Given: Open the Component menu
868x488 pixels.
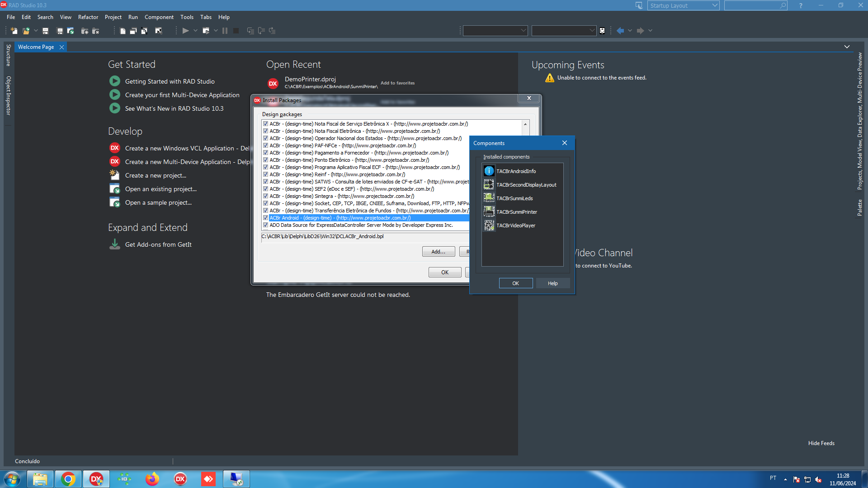Looking at the screenshot, I should (x=159, y=17).
